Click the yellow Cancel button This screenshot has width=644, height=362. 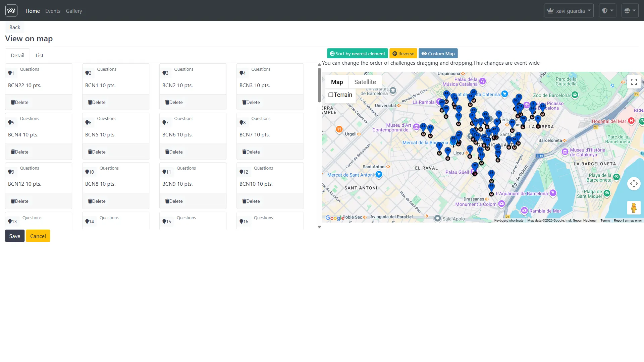[x=38, y=236]
